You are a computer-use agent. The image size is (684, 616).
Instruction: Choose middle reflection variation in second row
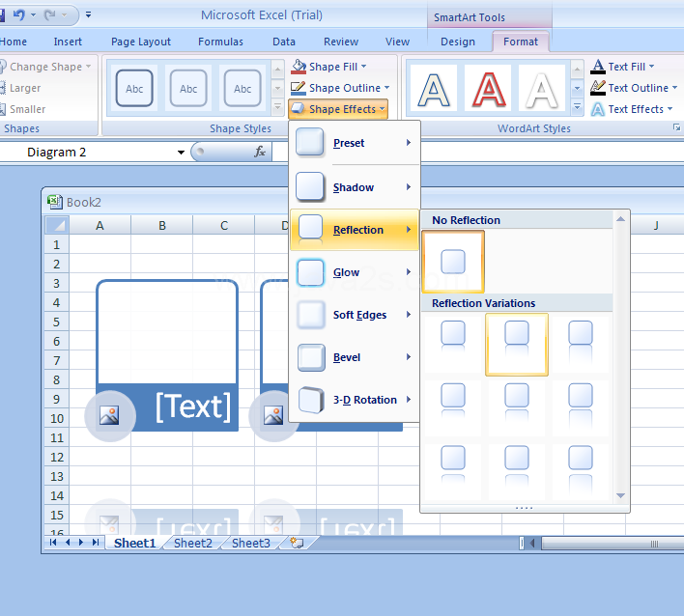tap(517, 408)
